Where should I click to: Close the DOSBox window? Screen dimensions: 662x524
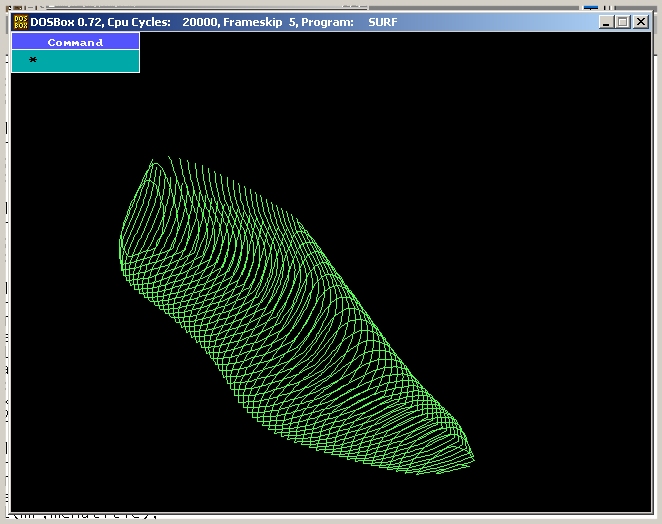tap(640, 22)
